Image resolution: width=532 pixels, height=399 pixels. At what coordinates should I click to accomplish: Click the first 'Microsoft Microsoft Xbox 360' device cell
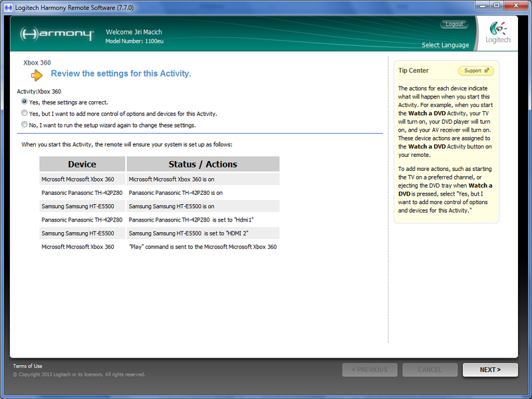(x=82, y=179)
